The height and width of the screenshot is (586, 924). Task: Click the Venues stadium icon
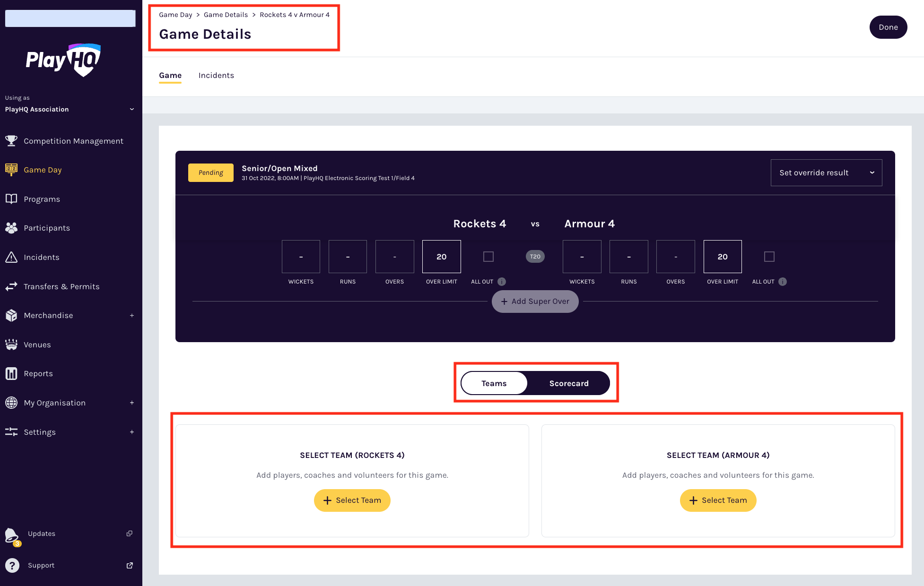pos(11,345)
